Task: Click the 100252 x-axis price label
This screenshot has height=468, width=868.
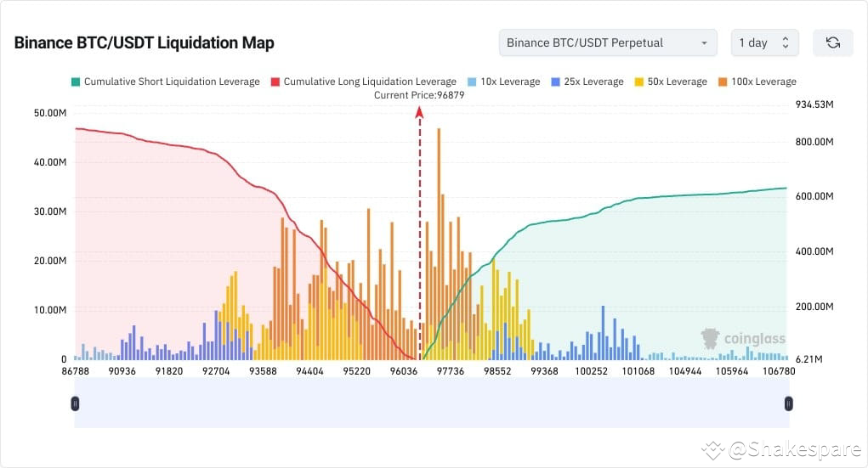Action: pos(591,371)
